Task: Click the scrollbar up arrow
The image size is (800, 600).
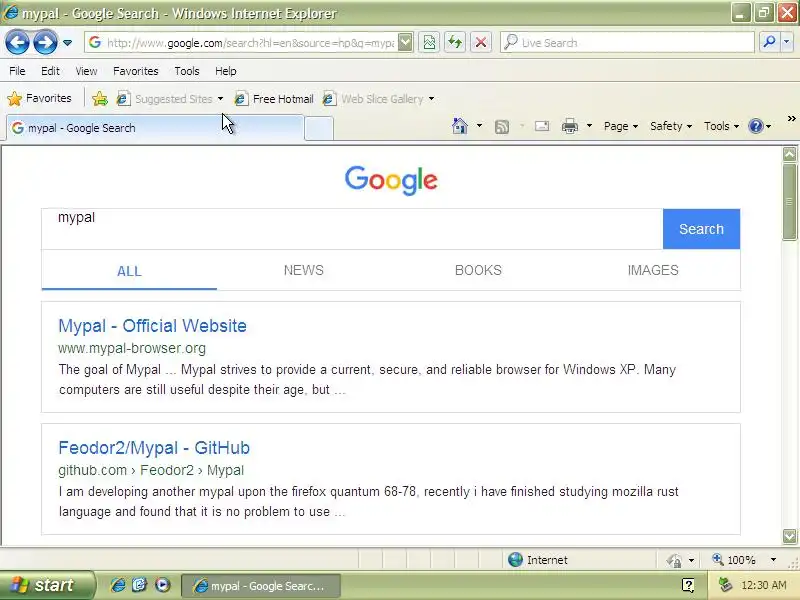Action: [789, 154]
